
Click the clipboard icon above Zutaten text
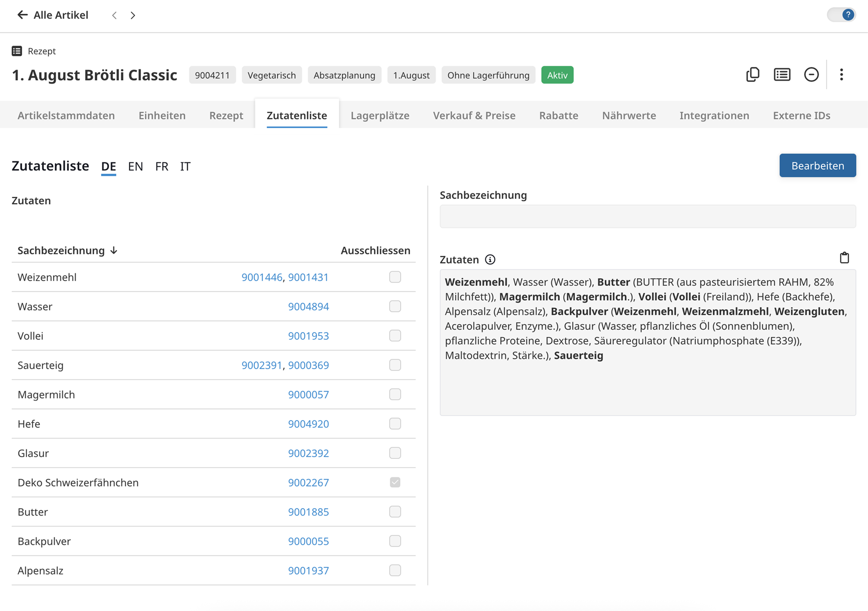[x=844, y=258]
